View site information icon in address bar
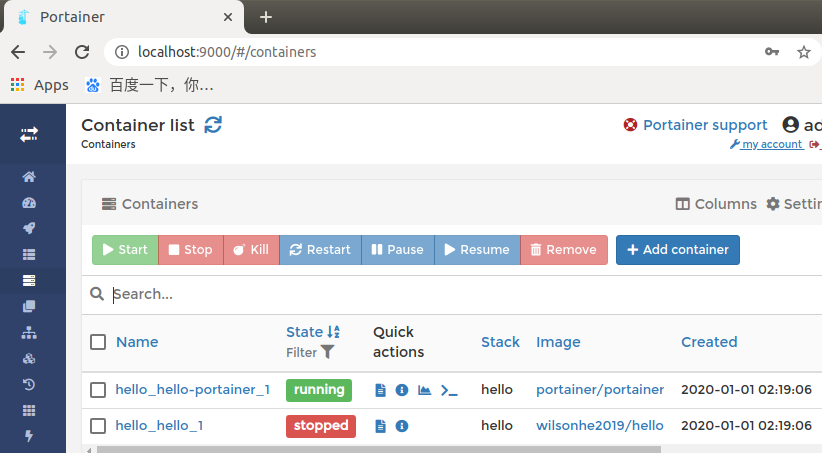The width and height of the screenshot is (822, 453). click(x=122, y=52)
